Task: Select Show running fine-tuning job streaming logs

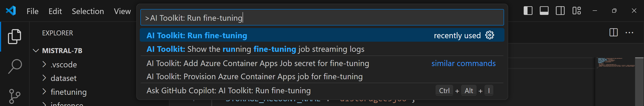Action: pos(255,49)
